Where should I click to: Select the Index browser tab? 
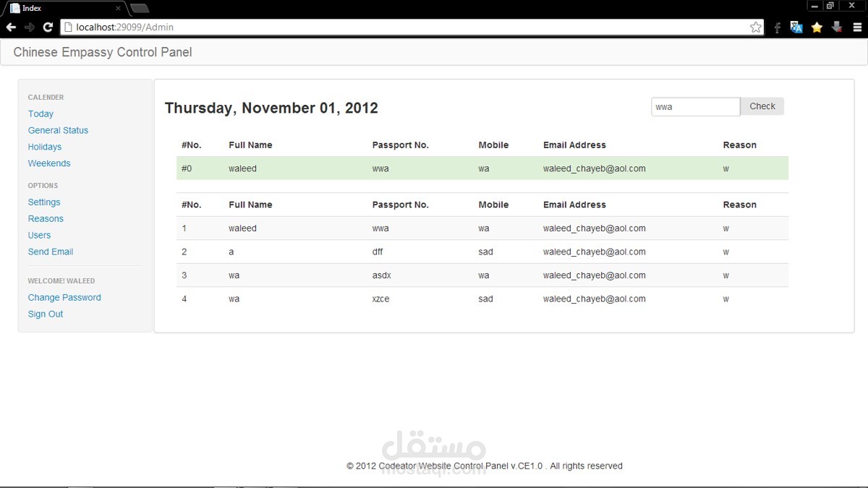click(65, 9)
